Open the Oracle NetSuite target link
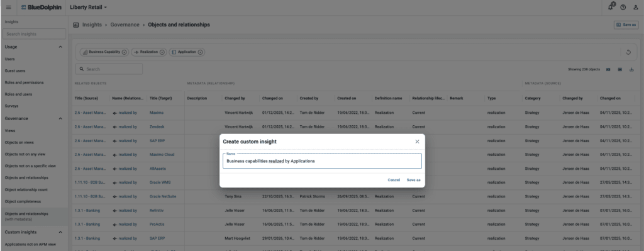The height and width of the screenshot is (251, 644). pyautogui.click(x=163, y=196)
